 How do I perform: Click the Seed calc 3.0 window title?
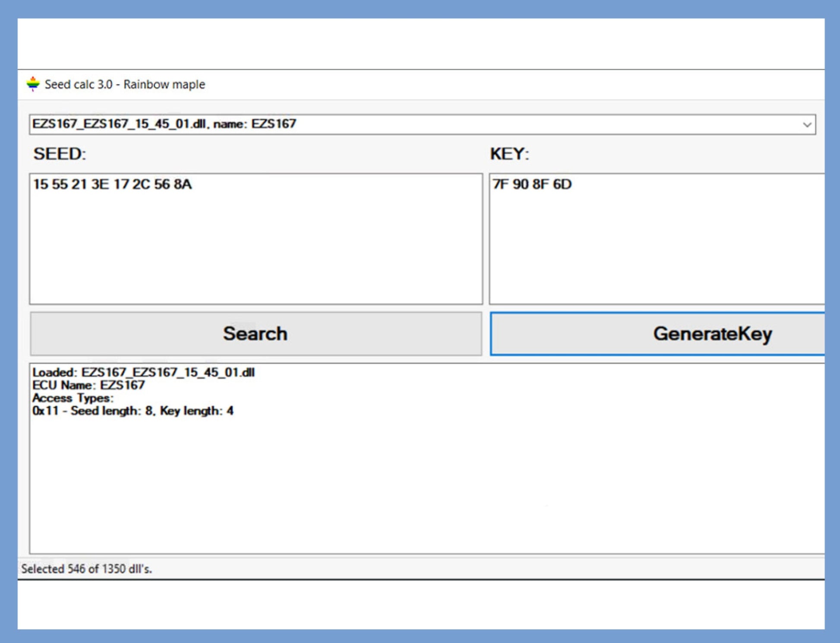[x=125, y=84]
